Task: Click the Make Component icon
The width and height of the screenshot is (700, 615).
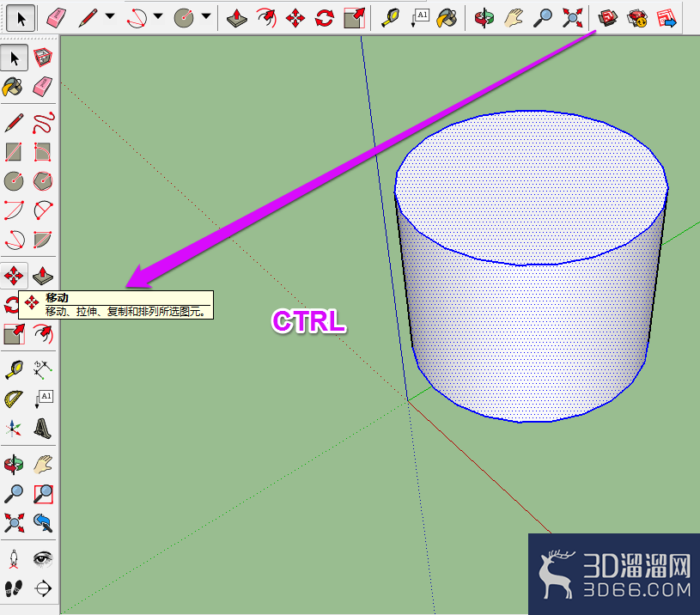Action: coord(43,58)
